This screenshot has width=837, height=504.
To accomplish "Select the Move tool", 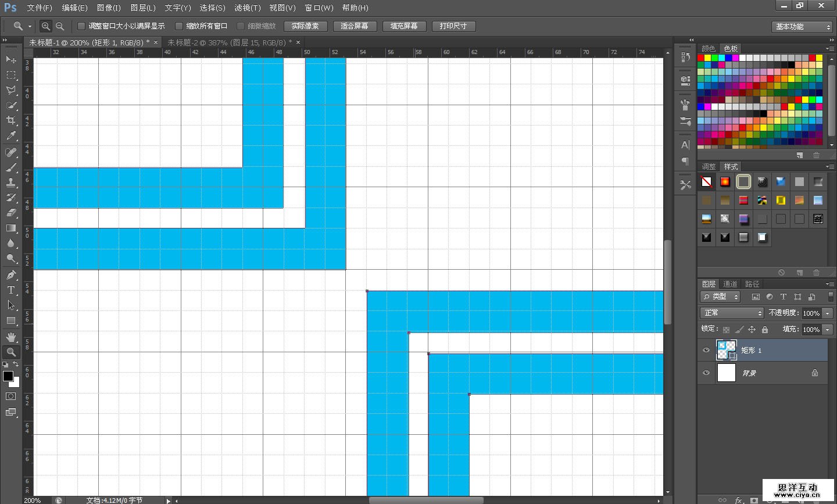I will [x=10, y=59].
